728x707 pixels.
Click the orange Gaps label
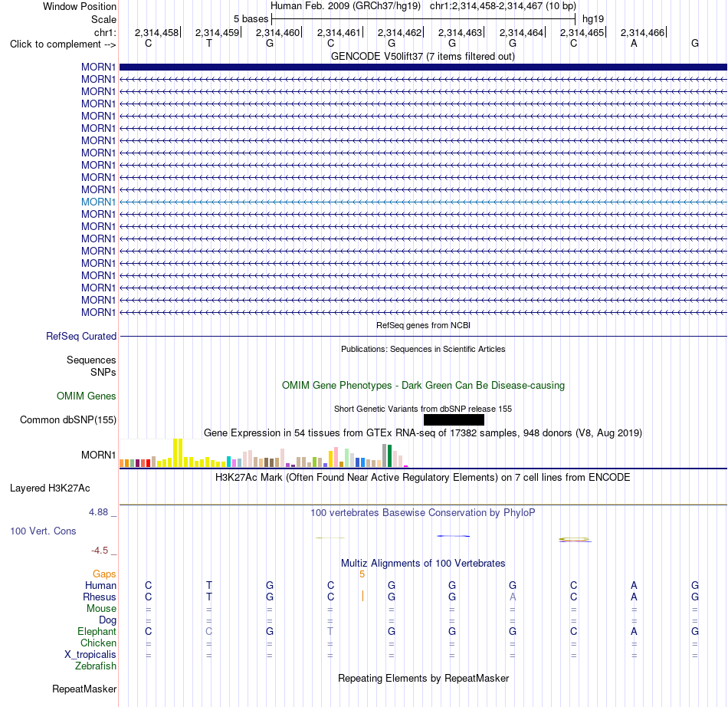click(104, 574)
